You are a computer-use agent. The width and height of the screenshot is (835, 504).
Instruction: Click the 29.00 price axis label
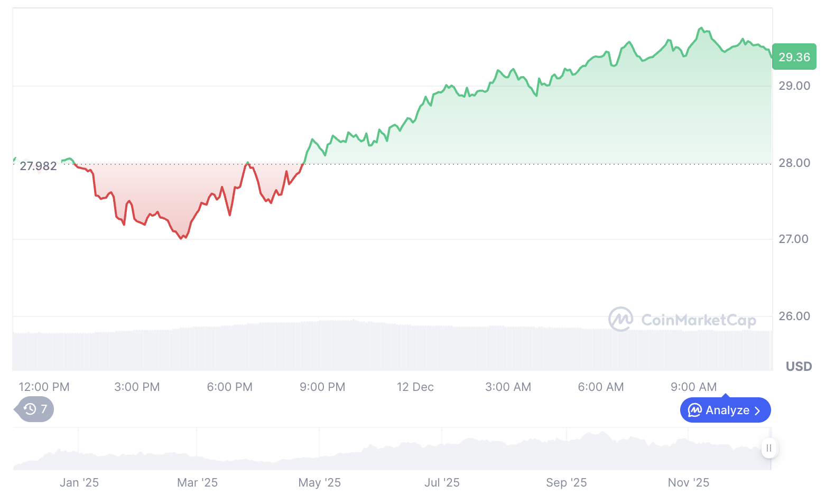[794, 86]
